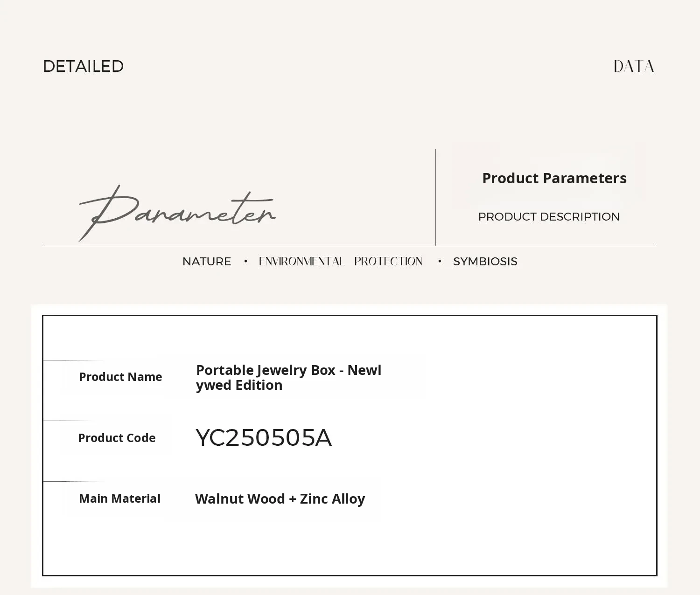
Task: Click the word SYMBIOSIS
Action: tap(485, 262)
